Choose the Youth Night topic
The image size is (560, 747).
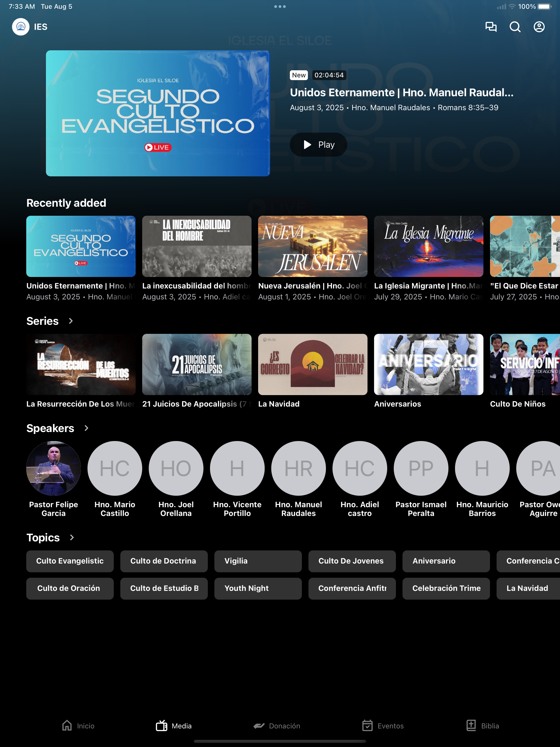(x=258, y=588)
